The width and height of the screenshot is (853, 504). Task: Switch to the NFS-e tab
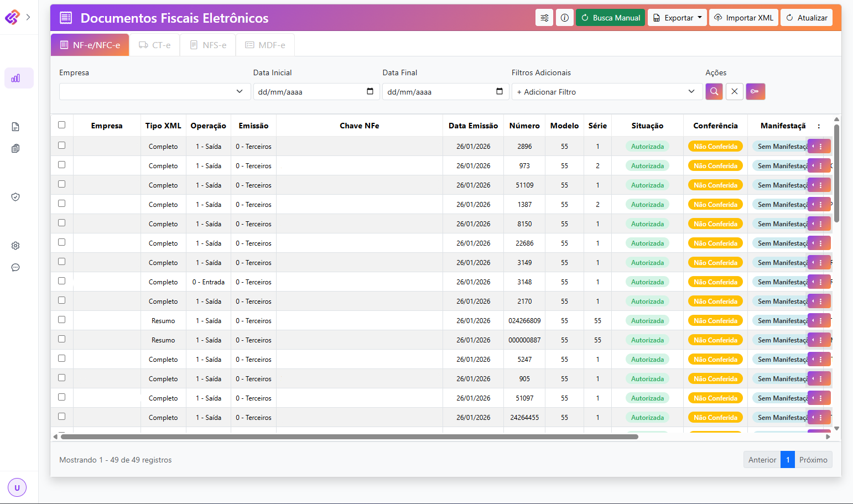tap(208, 45)
